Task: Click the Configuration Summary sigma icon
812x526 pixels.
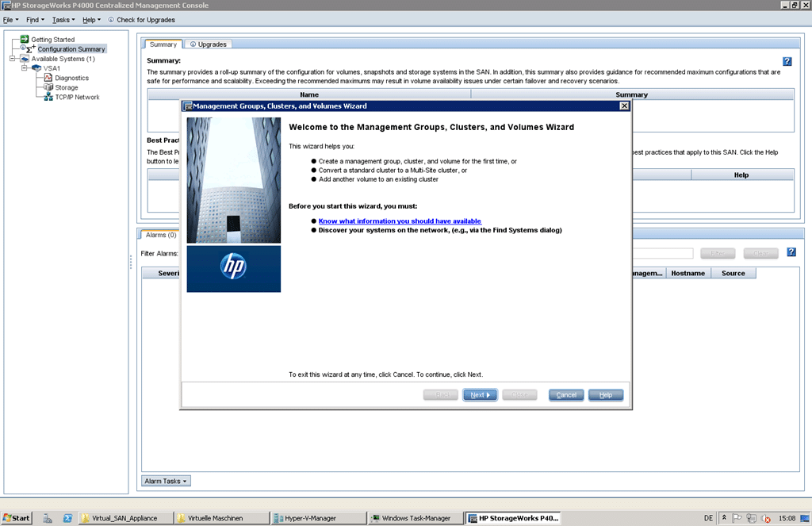Action: click(x=31, y=48)
